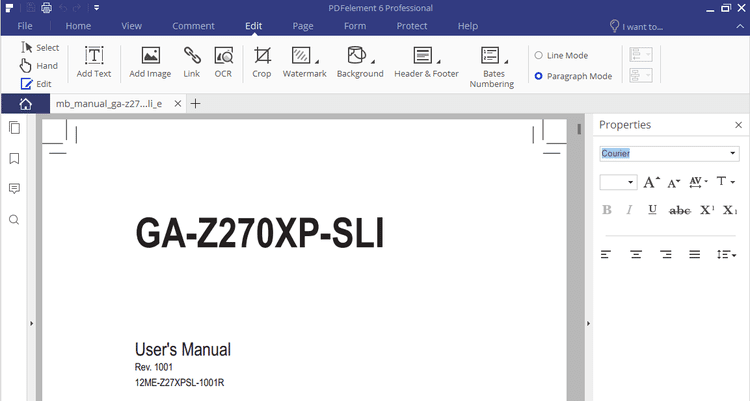Open the search sidebar panel
The height and width of the screenshot is (401, 750).
pos(14,220)
